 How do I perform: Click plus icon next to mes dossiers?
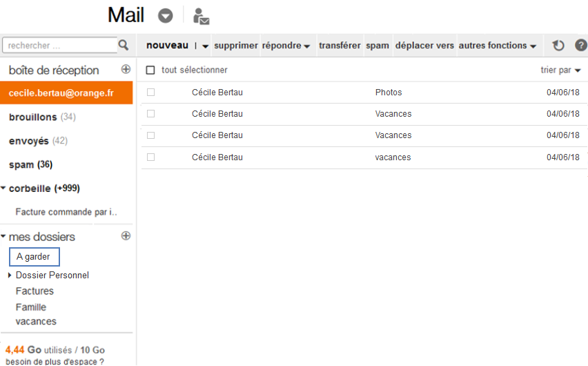point(126,235)
